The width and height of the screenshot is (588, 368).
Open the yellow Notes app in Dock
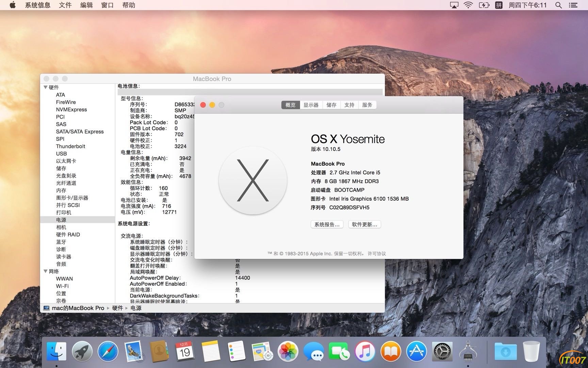pyautogui.click(x=211, y=351)
